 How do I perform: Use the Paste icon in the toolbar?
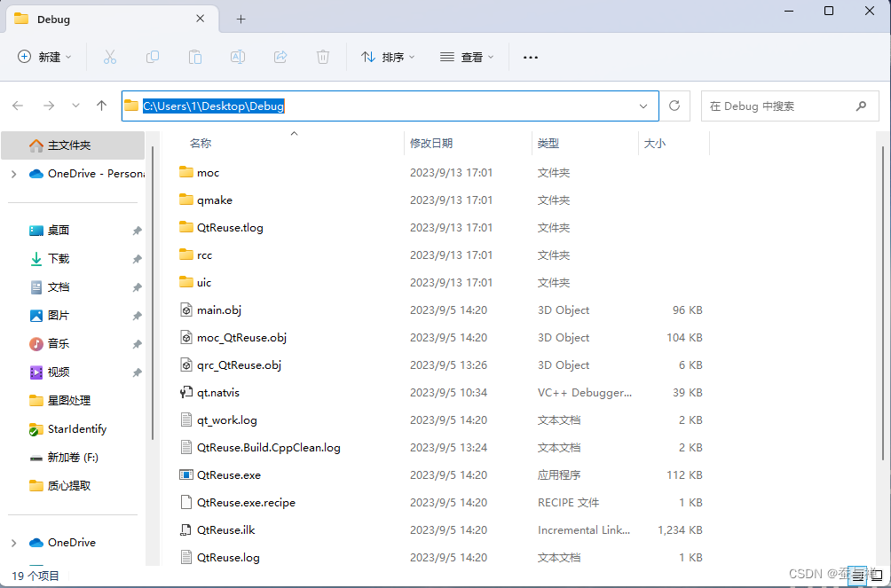pyautogui.click(x=195, y=57)
